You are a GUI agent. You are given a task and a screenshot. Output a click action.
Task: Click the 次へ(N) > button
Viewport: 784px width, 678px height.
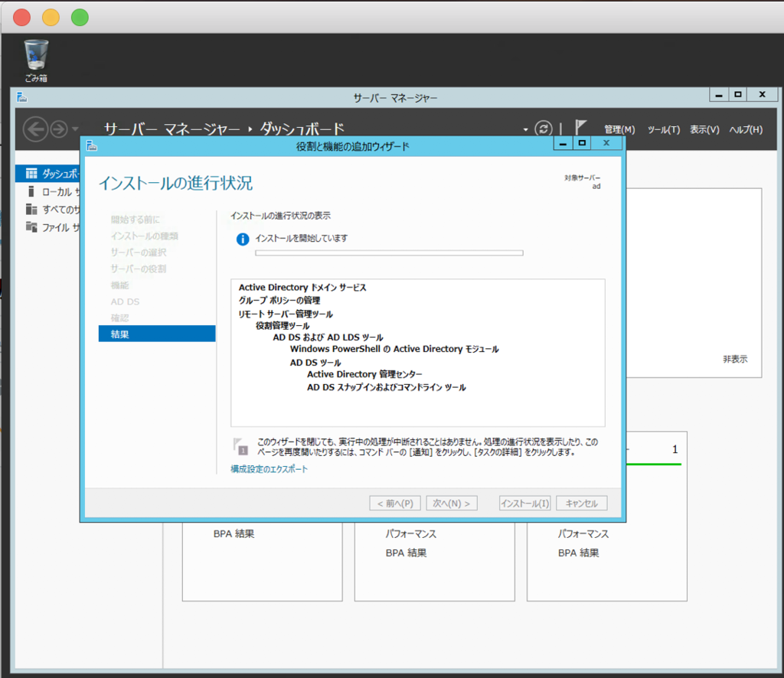(452, 503)
